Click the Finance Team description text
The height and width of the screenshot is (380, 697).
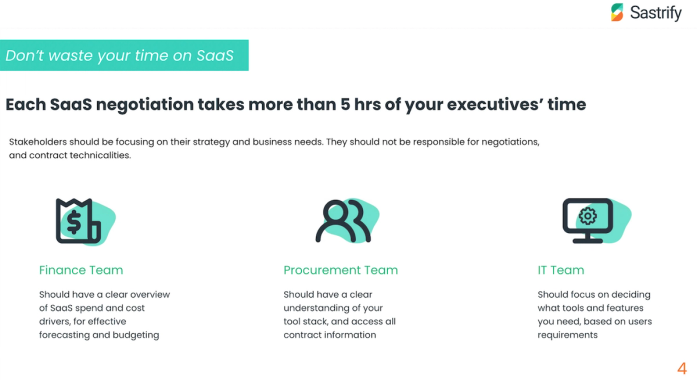point(104,315)
